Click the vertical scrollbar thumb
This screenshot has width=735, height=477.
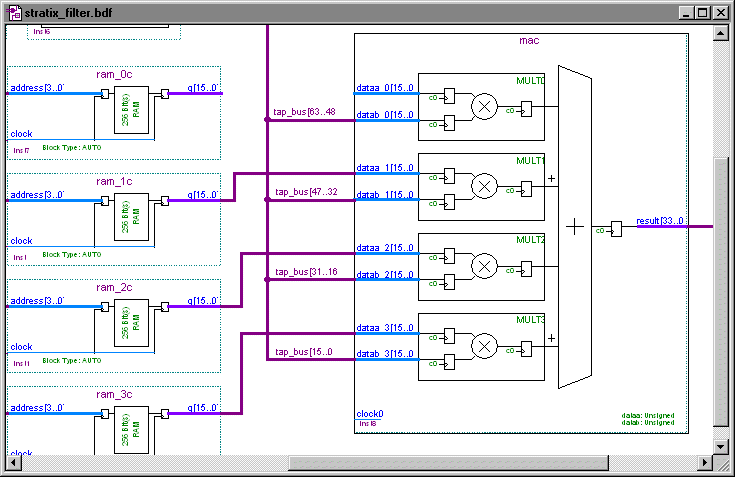[x=722, y=290]
